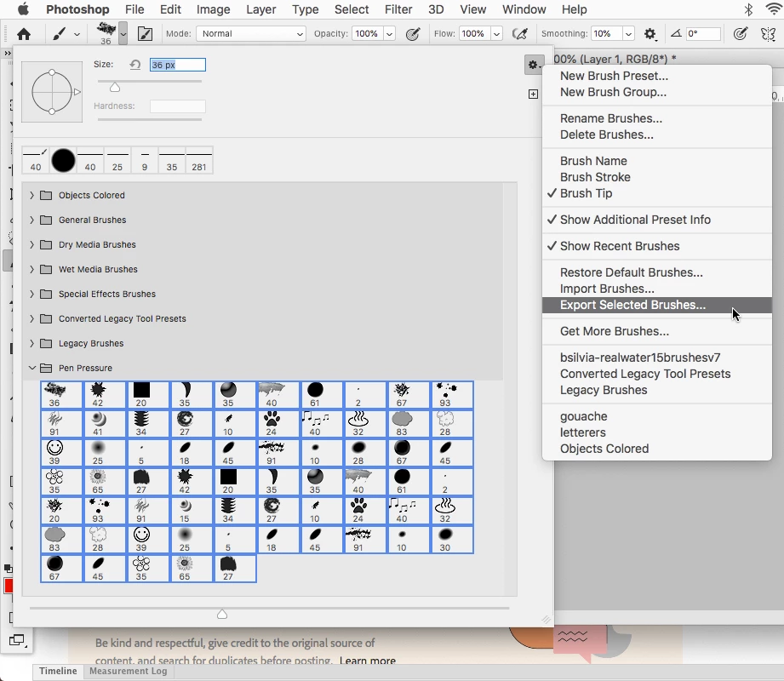Screen dimensions: 784x681
Task: Choose Get More Brushes entry
Action: pos(615,331)
